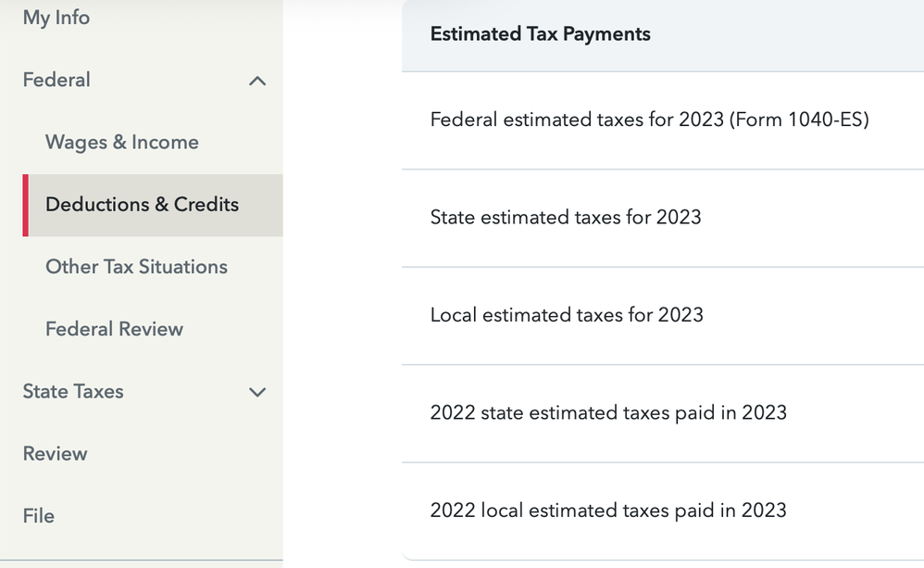Open the Federal section in the sidebar
This screenshot has width=924, height=568.
pyautogui.click(x=56, y=81)
